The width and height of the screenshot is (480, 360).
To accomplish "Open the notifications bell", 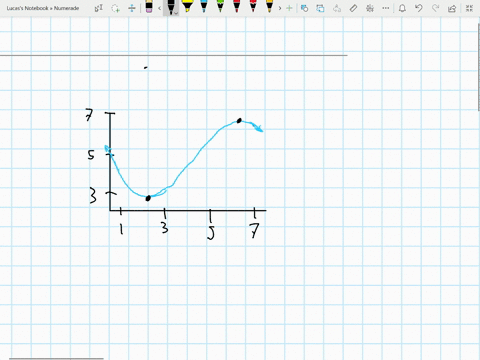I will [x=402, y=8].
